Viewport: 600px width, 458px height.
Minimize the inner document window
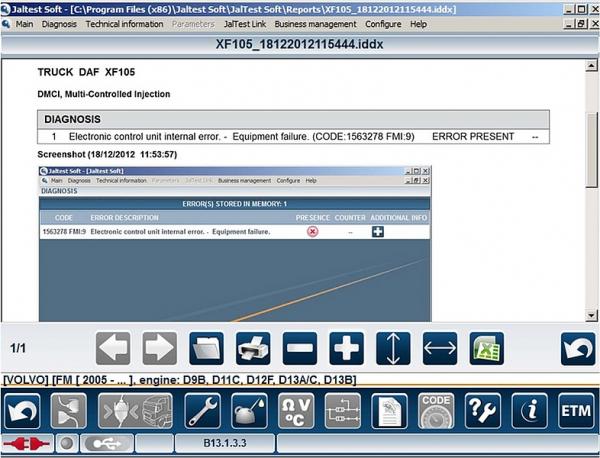(569, 24)
